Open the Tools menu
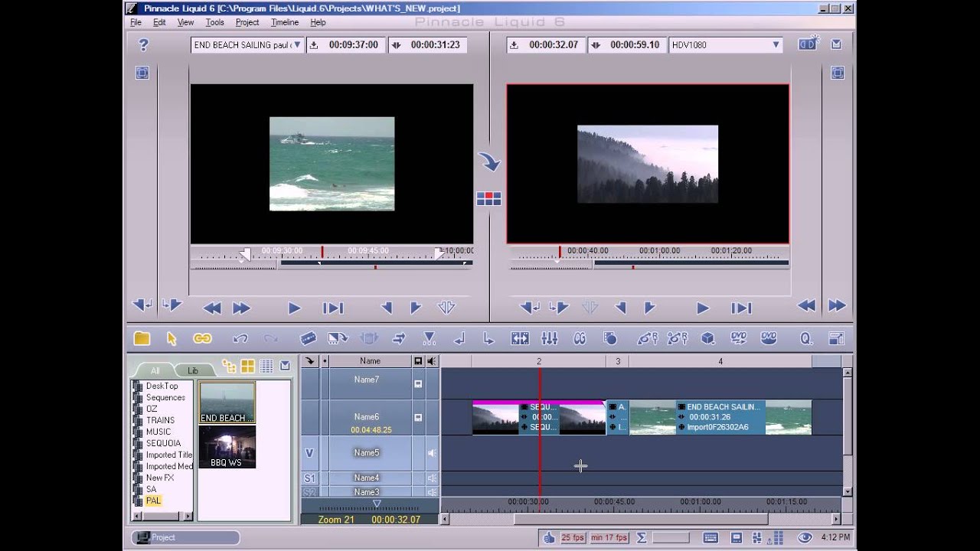 214,22
